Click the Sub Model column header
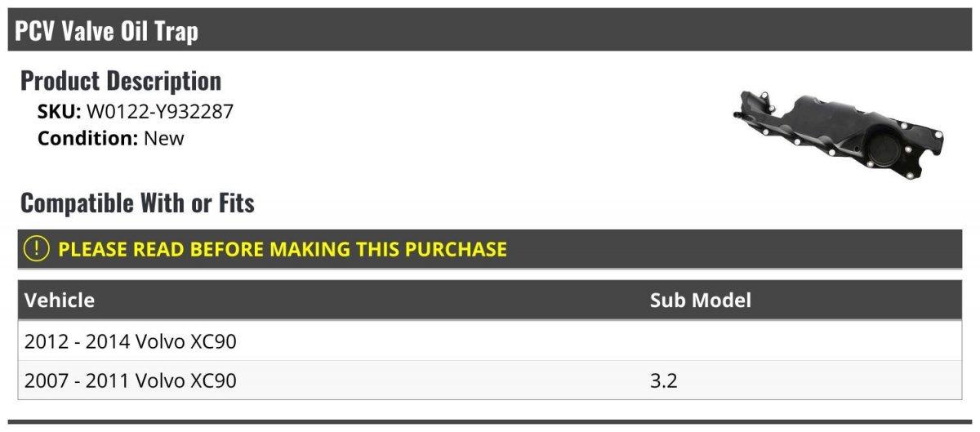This screenshot has width=980, height=432. (x=701, y=300)
